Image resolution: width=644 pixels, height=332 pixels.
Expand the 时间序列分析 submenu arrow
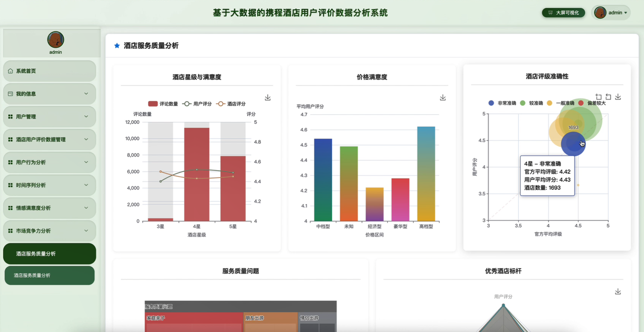pos(86,185)
